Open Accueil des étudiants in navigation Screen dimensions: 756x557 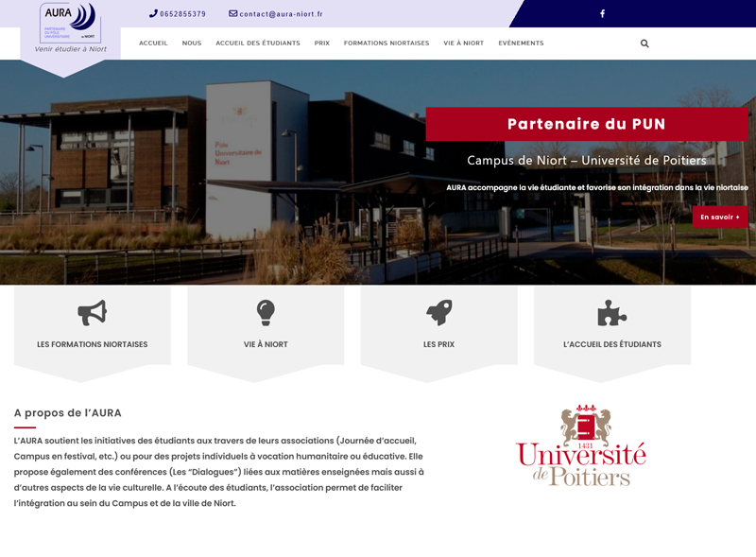pyautogui.click(x=258, y=43)
